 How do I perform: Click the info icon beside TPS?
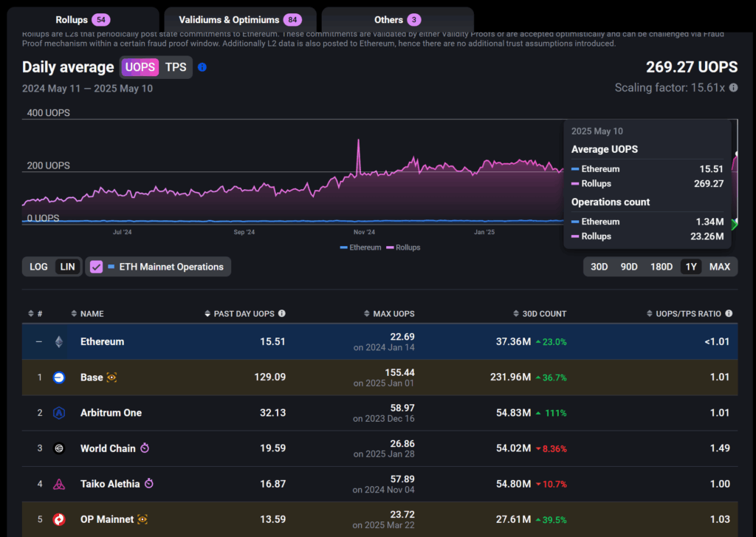(x=202, y=67)
